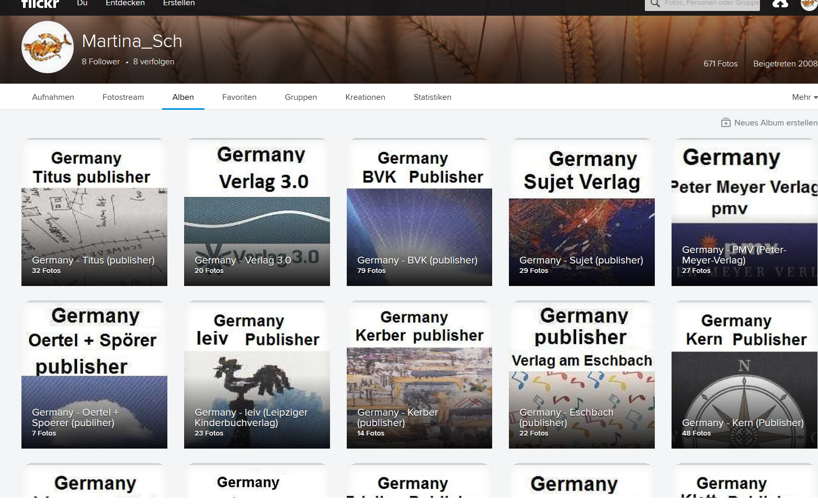This screenshot has width=818, height=504.
Task: Open Germany - Oertel + Spoerer album
Action: point(94,374)
